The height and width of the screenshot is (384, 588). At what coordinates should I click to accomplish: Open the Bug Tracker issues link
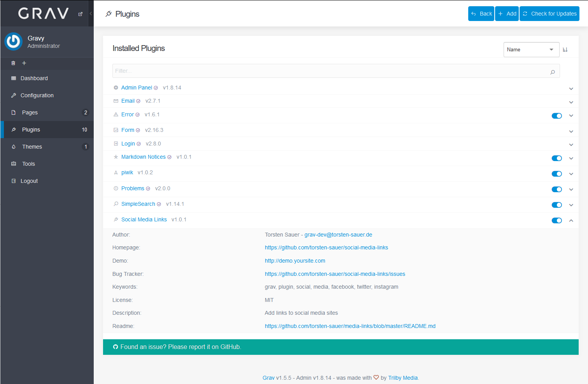point(335,274)
